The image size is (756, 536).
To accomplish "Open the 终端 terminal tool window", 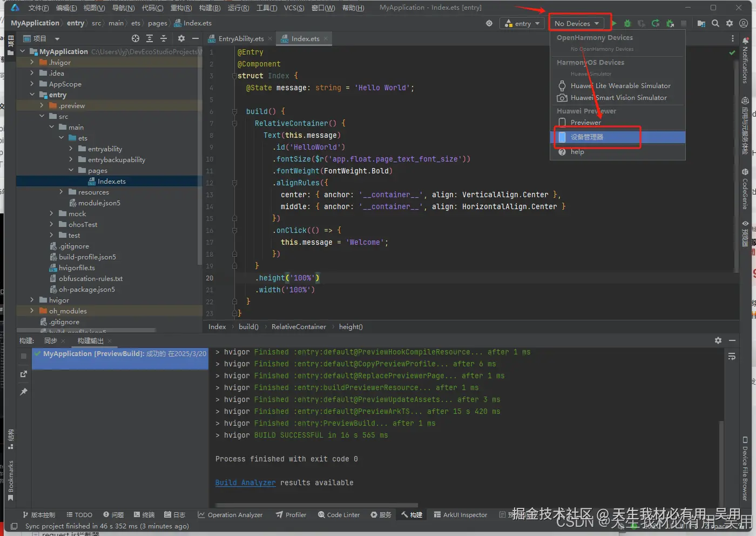I will click(144, 515).
